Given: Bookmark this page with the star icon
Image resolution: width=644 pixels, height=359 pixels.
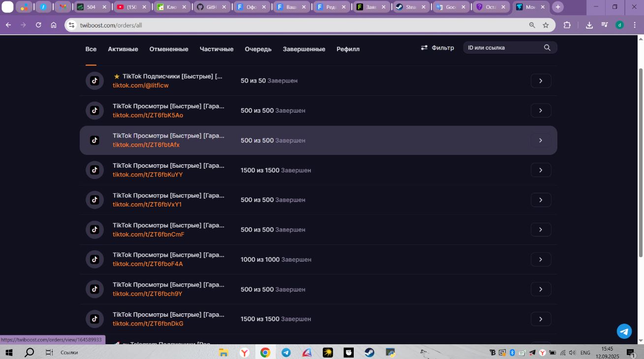Looking at the screenshot, I should [546, 25].
